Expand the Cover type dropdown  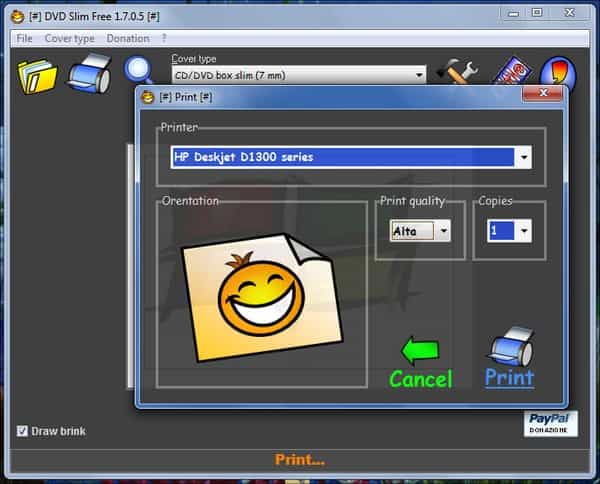419,75
